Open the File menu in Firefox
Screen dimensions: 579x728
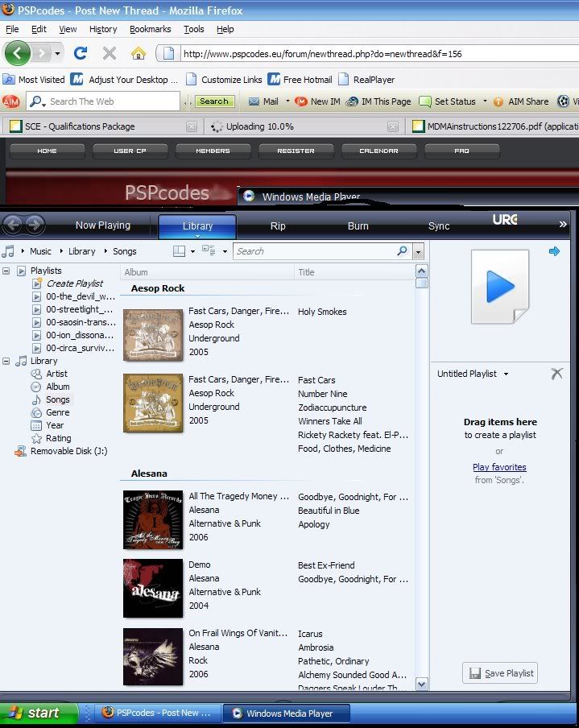[12, 29]
